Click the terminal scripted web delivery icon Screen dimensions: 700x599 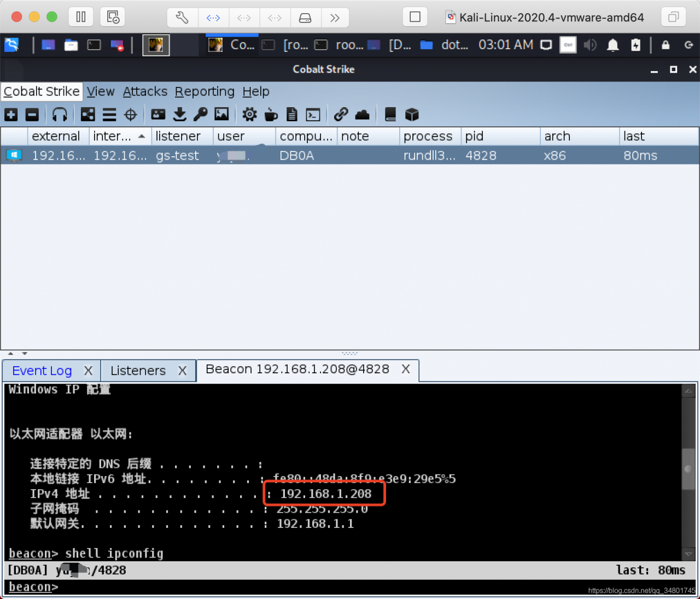313,114
